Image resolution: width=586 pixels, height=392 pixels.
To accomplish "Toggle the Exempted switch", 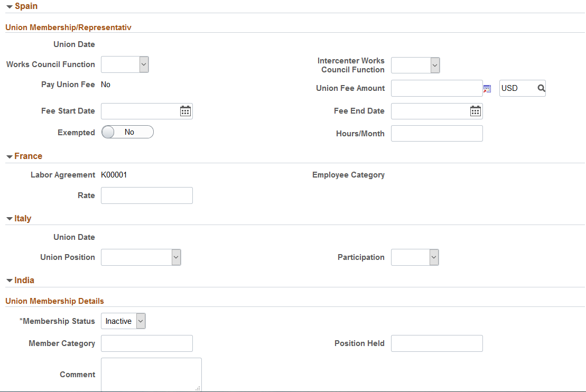I will point(127,132).
